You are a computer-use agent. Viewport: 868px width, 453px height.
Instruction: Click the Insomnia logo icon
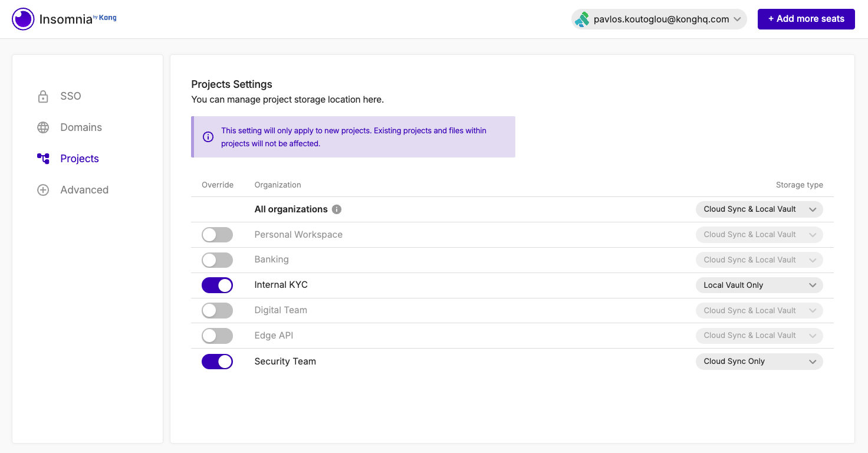(x=23, y=19)
